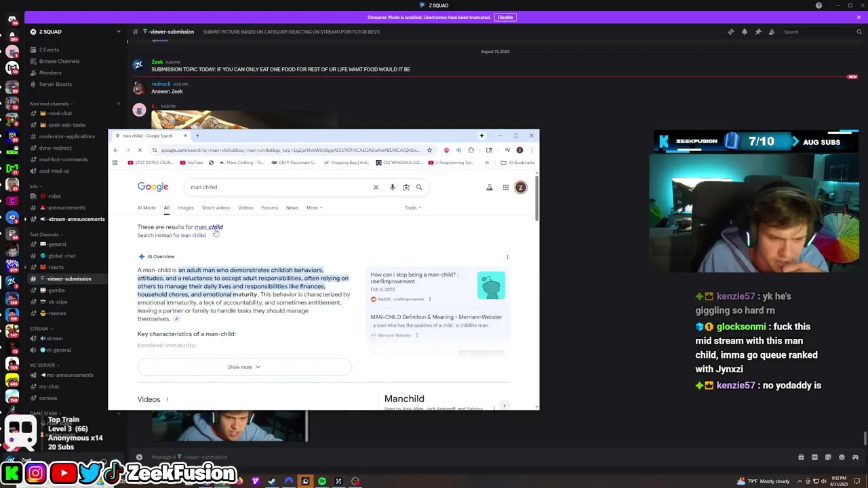Open the Google account avatar
Viewport: 868px width, 488px height.
coord(521,187)
